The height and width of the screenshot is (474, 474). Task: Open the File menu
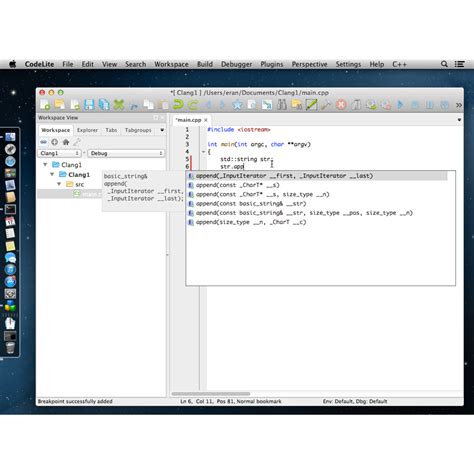[x=68, y=64]
